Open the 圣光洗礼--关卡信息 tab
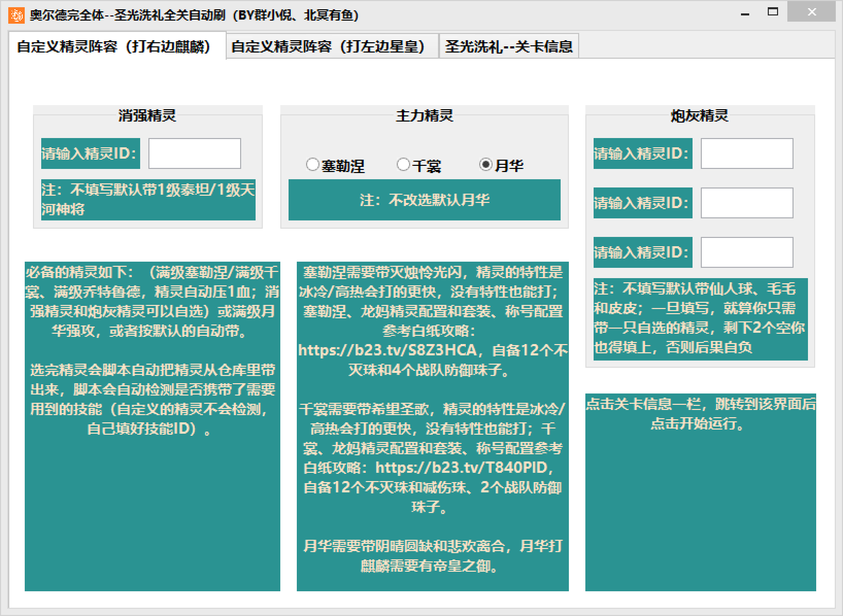The height and width of the screenshot is (616, 843). 509,46
